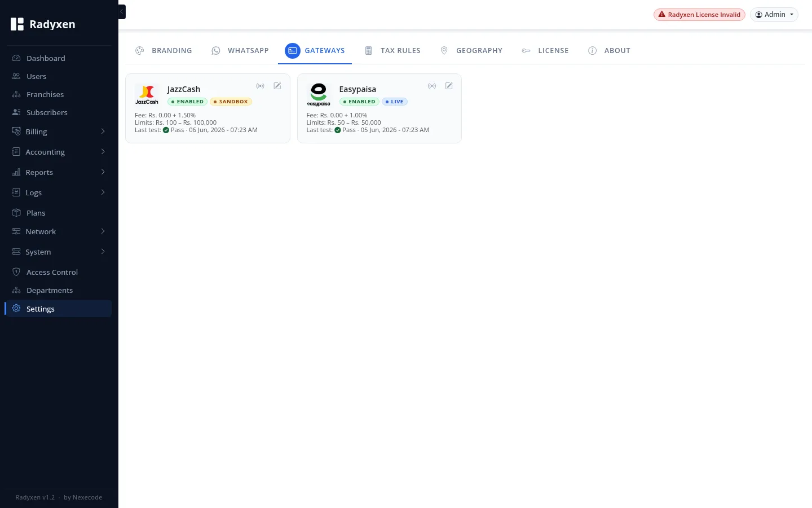Switch to the About tab

609,50
